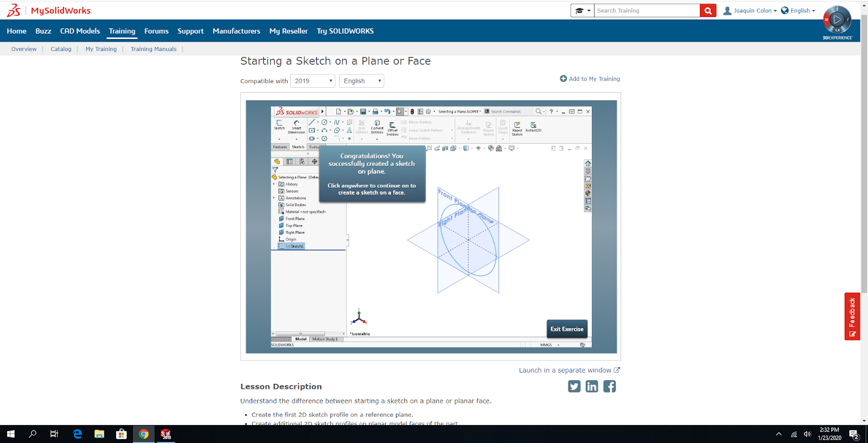Image resolution: width=868 pixels, height=443 pixels.
Task: Open the Joaquin Colon account dropdown
Action: 750,10
